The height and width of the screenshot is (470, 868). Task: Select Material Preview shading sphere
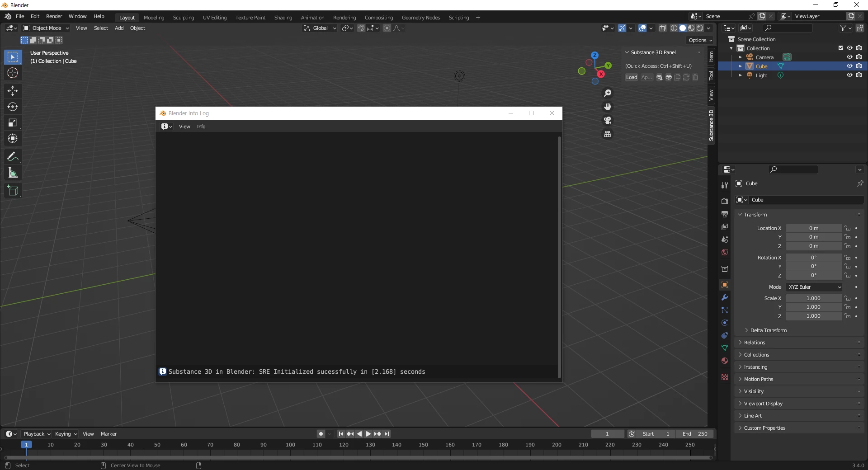[x=691, y=28]
